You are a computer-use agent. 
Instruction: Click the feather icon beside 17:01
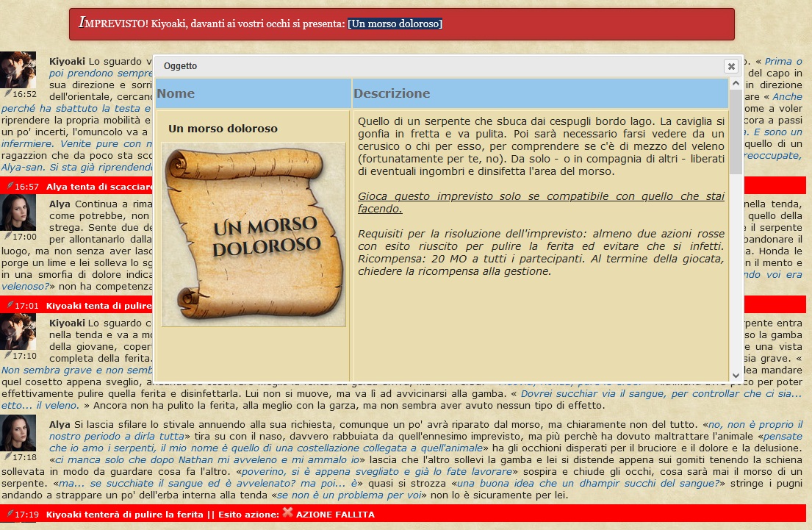[9, 304]
